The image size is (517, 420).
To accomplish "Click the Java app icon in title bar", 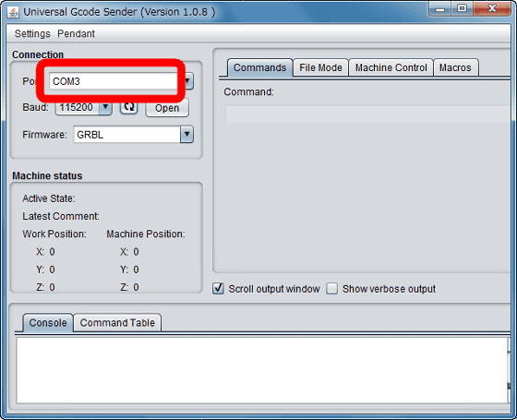I will click(13, 13).
